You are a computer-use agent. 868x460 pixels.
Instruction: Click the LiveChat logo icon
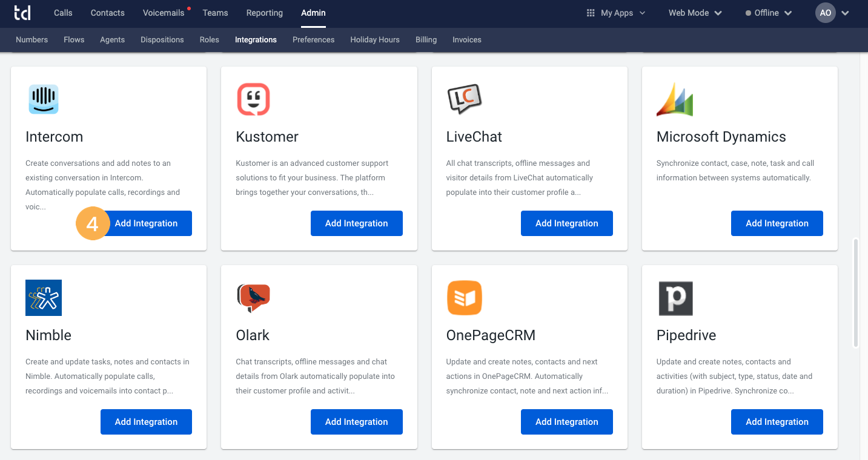pyautogui.click(x=464, y=99)
